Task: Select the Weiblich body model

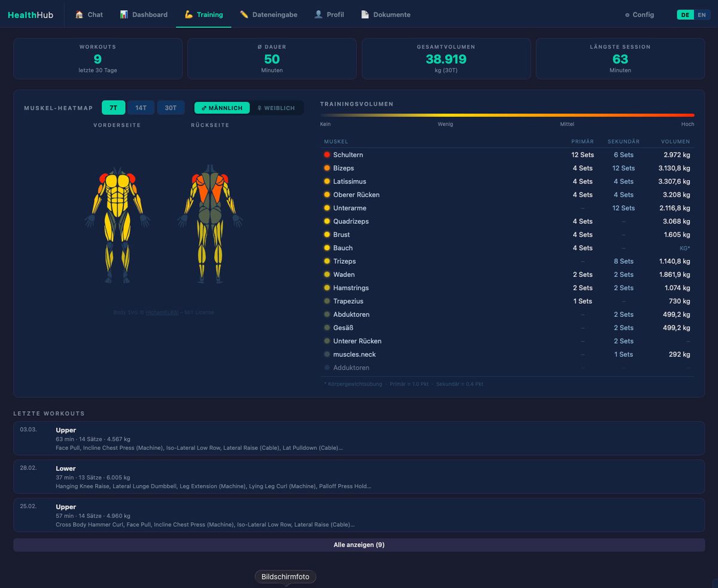Action: click(276, 108)
